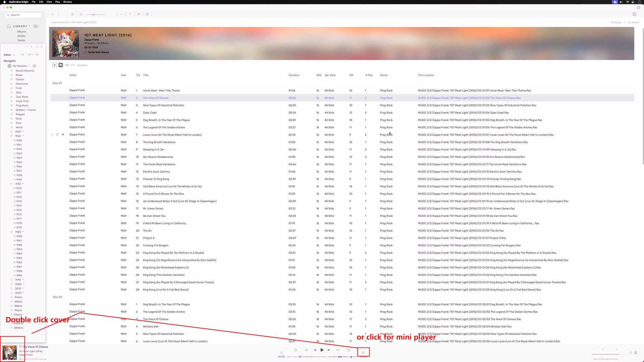The height and width of the screenshot is (362, 644).
Task: Open the Edit menu
Action: pos(41,2)
